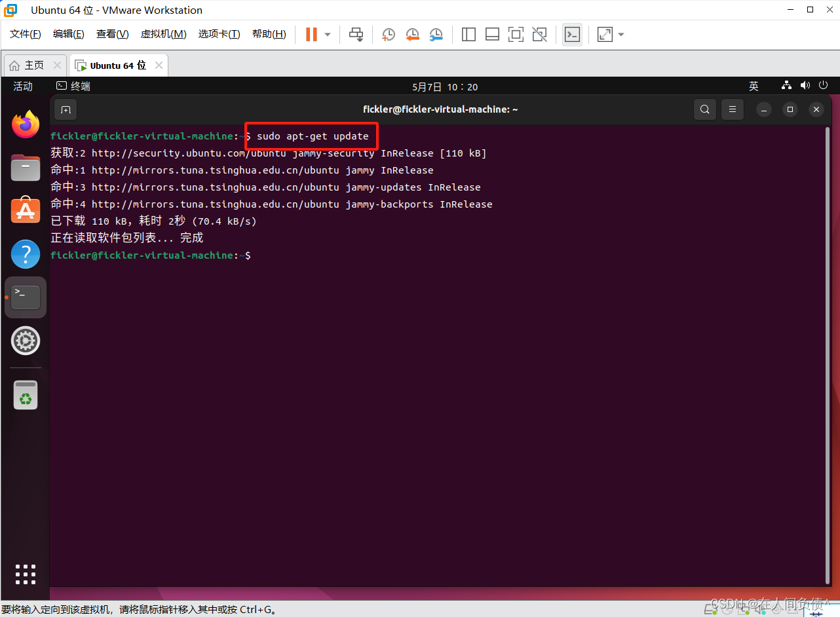Close the Ubuntu 64 位 tab
The height and width of the screenshot is (617, 840).
click(159, 65)
